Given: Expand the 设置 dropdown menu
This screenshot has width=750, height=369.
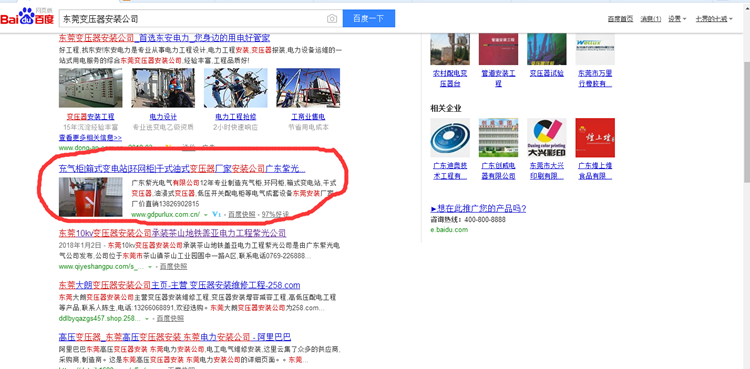Looking at the screenshot, I should (x=677, y=19).
